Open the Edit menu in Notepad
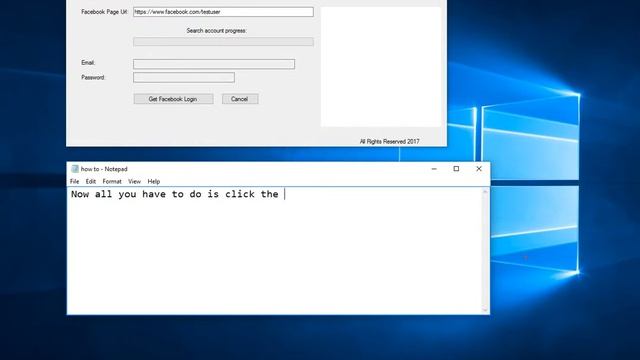Screen dimensions: 640x360 pos(91,181)
